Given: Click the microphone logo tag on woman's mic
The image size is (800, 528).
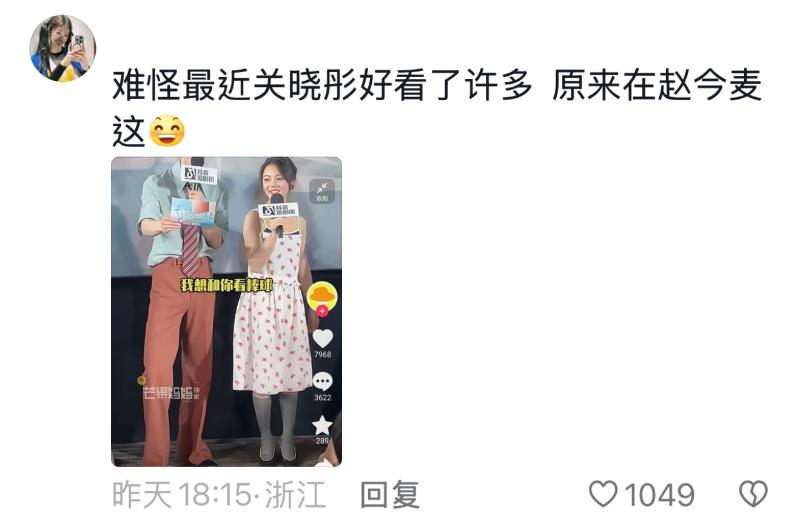Looking at the screenshot, I should click(278, 210).
